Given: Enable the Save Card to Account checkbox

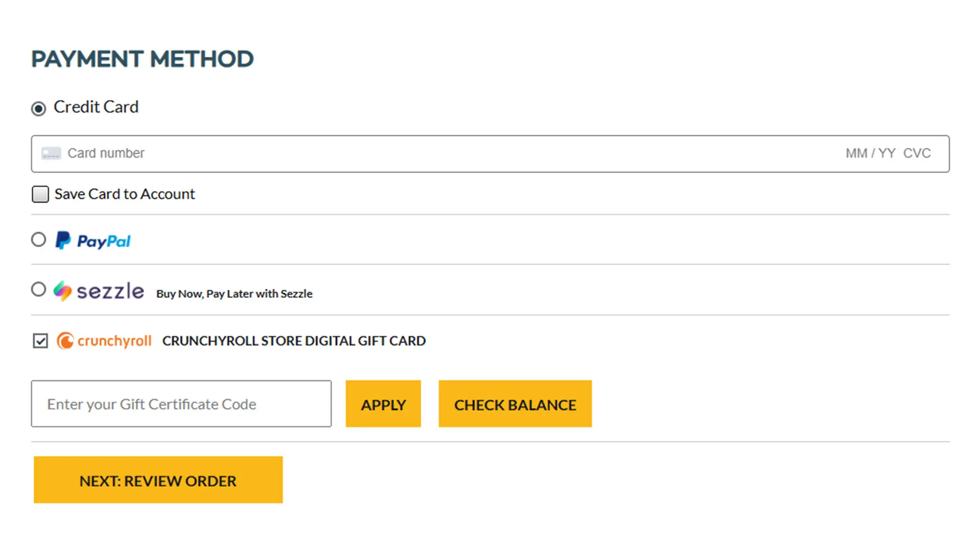Looking at the screenshot, I should tap(40, 194).
